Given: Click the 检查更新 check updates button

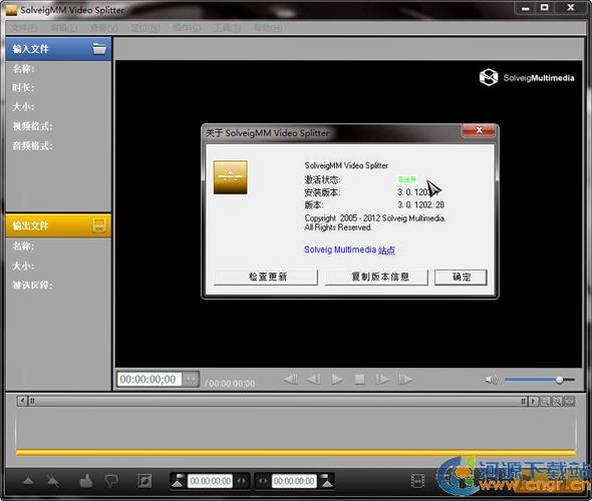Looking at the screenshot, I should [x=266, y=277].
